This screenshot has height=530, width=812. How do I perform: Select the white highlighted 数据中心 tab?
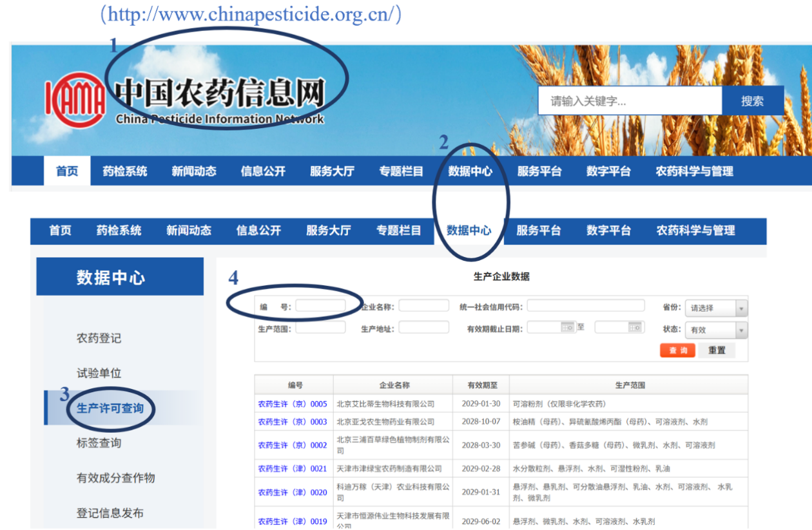(x=469, y=231)
